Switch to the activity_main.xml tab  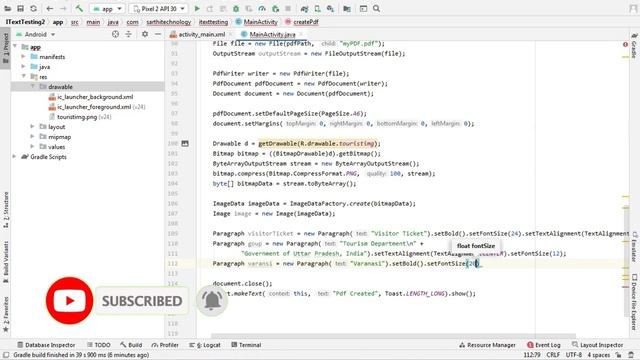click(202, 35)
